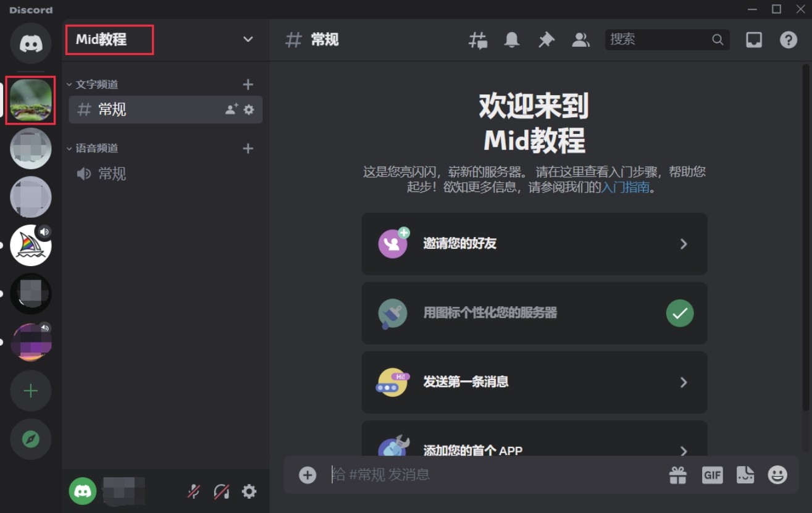812x513 pixels.
Task: Focus the 给 #常规 发消息 message box
Action: (x=494, y=475)
